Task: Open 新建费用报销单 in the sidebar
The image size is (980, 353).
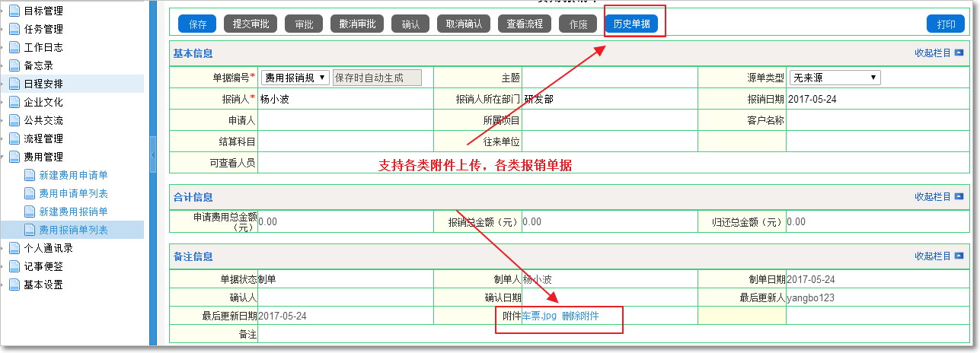Action: click(x=73, y=211)
